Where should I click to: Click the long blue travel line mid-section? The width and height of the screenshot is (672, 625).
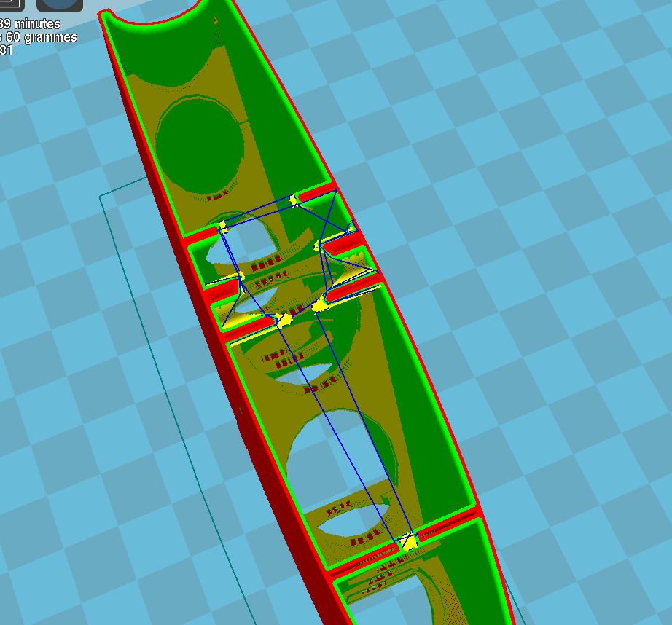(x=343, y=422)
